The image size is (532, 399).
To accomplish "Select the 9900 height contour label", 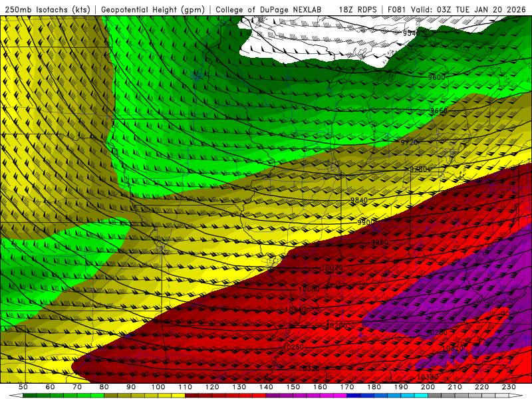I will tap(366, 222).
